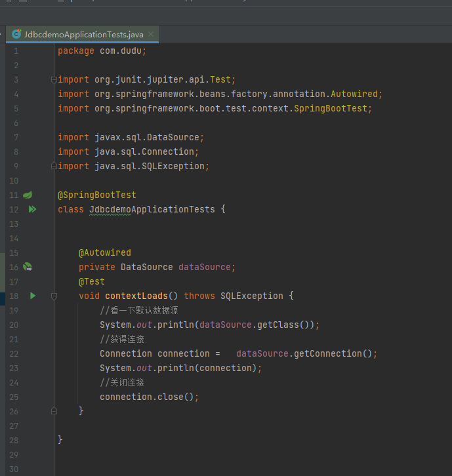Click the @SpringBootTest annotation
The image size is (452, 476).
97,195
